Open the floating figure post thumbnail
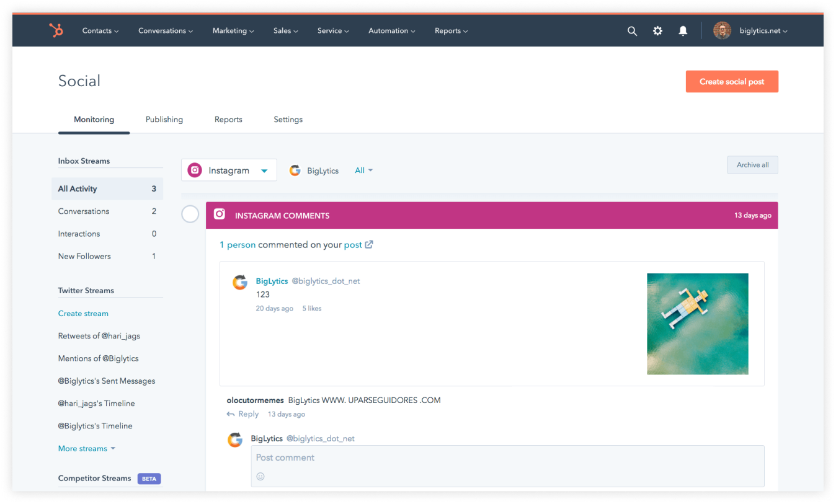Screen dimensions: 836x504 [697, 324]
